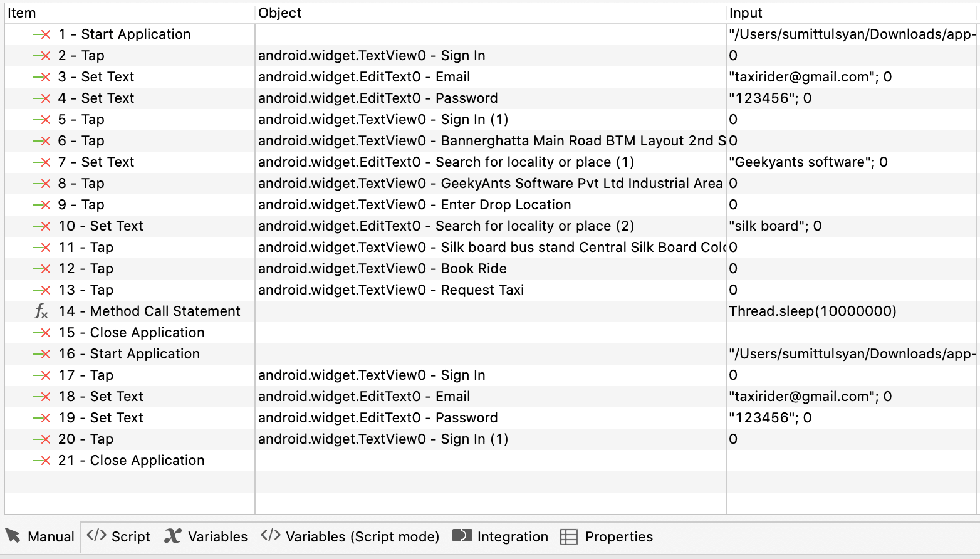Click the Object column header
Viewport: 980px width, 559px height.
(x=491, y=13)
